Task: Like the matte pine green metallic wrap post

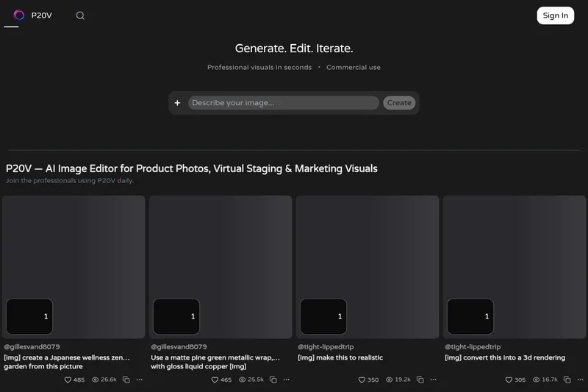Action: pos(215,380)
